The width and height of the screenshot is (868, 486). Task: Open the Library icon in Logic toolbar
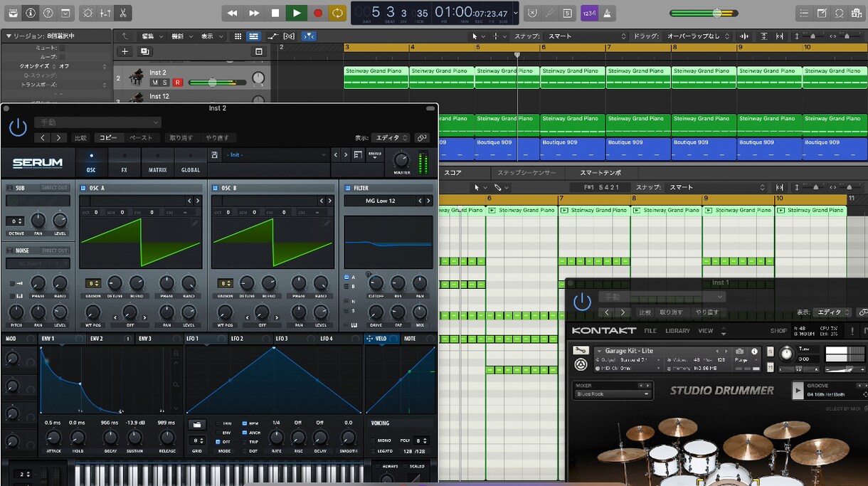pos(13,13)
